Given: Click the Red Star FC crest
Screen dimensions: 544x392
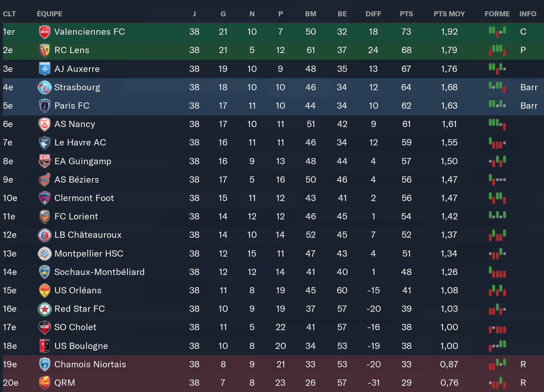Looking at the screenshot, I should (44, 309).
